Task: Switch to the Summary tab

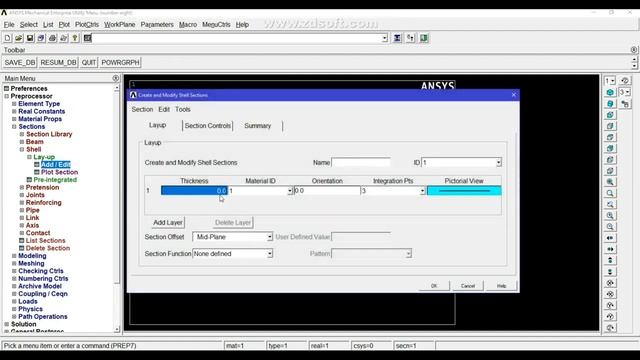Action: 258,126
